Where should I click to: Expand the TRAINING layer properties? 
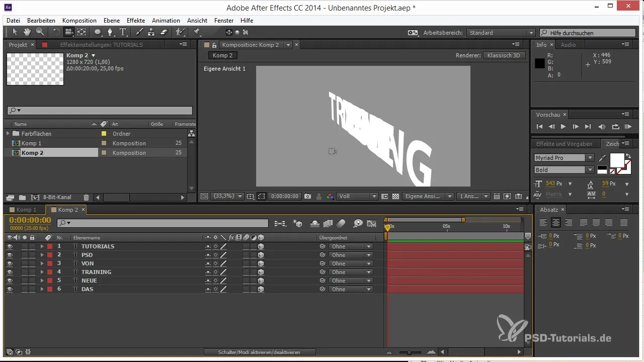click(42, 272)
